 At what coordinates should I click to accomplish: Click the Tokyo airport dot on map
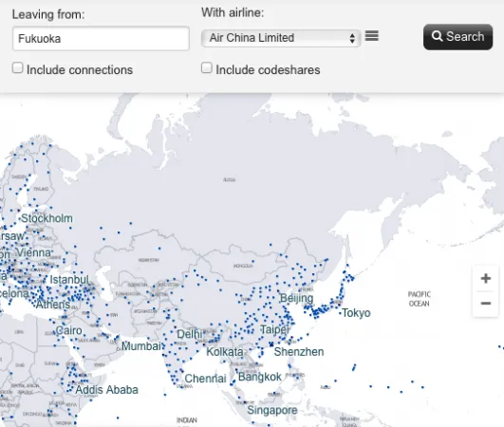(341, 312)
